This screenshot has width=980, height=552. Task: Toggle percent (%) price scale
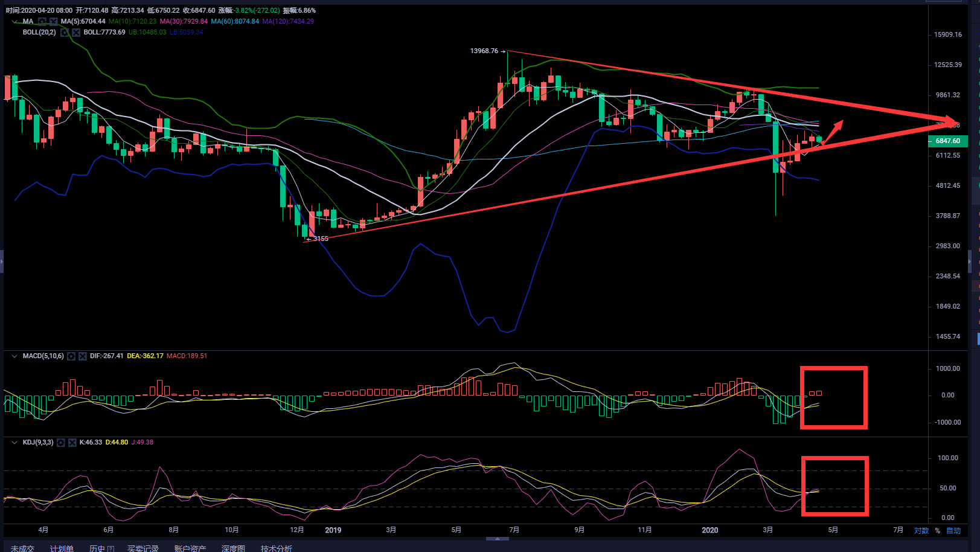(938, 530)
